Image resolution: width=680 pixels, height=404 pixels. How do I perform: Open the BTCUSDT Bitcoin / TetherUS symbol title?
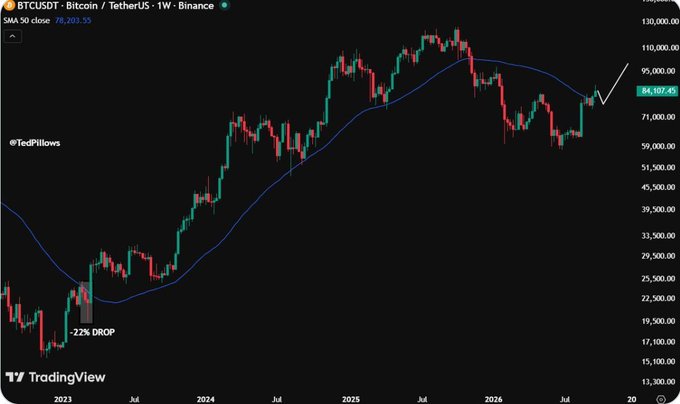115,6
